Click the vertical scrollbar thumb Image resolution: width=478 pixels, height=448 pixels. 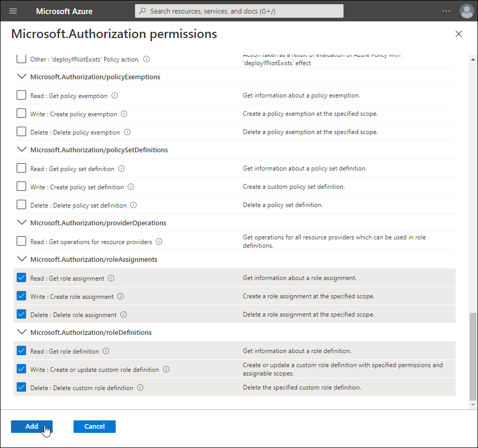[x=473, y=356]
